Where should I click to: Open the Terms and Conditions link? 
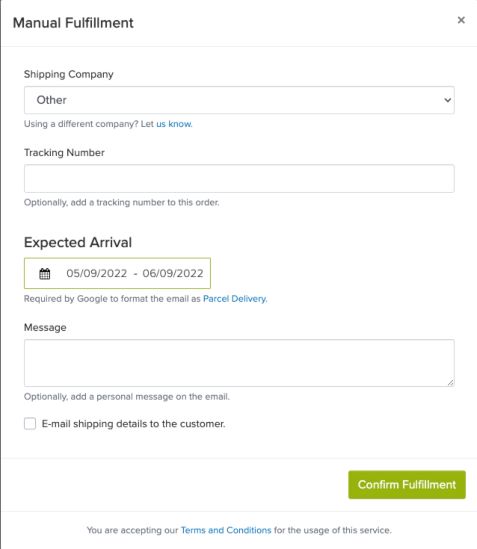pos(226,530)
